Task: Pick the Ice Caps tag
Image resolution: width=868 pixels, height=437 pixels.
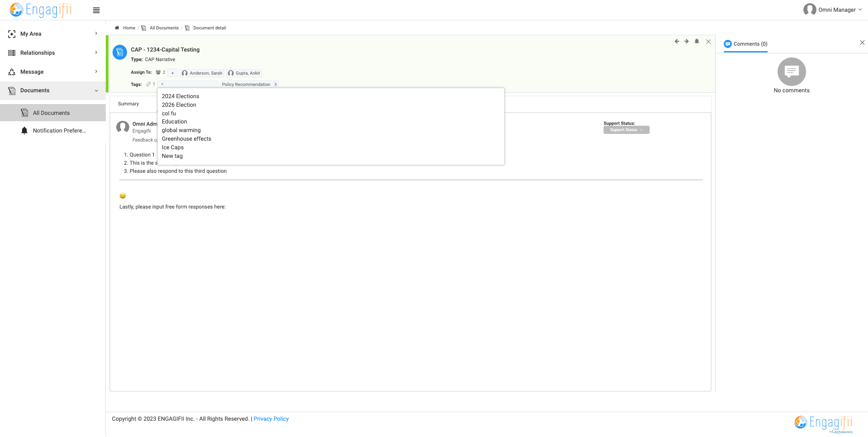Action: click(173, 147)
